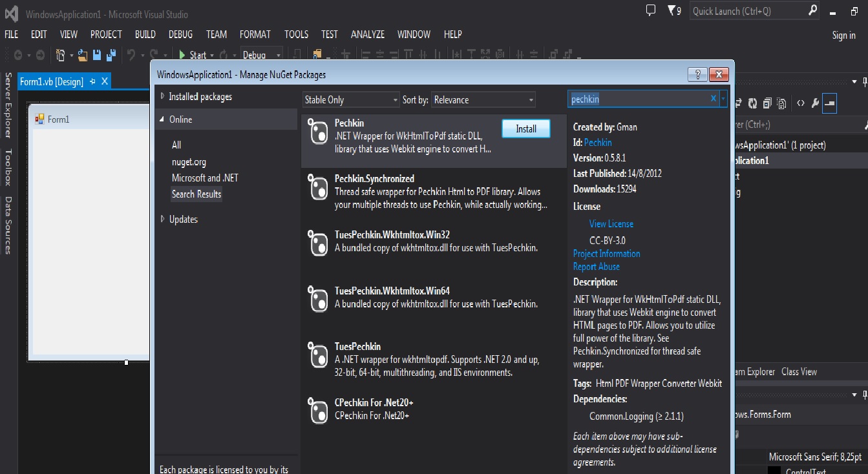Image resolution: width=868 pixels, height=474 pixels.
Task: Expand the Installed packages section
Action: pyautogui.click(x=162, y=96)
